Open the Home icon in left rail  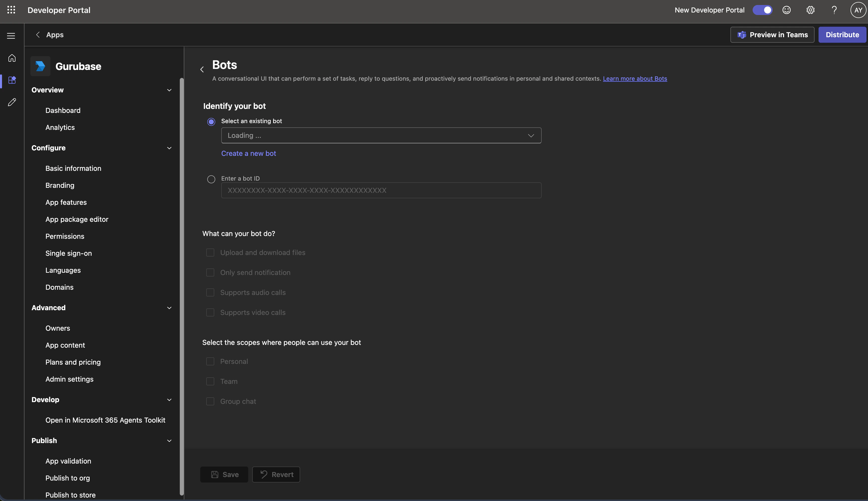[12, 58]
